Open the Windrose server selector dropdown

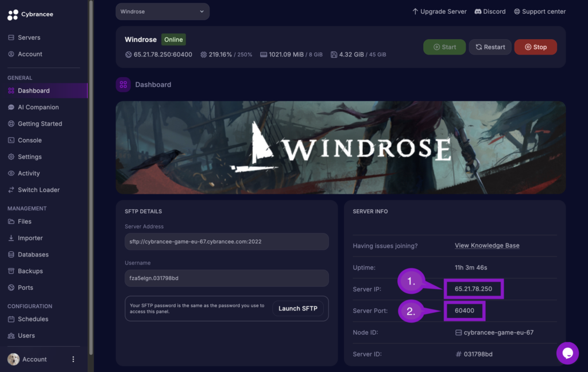coord(163,11)
